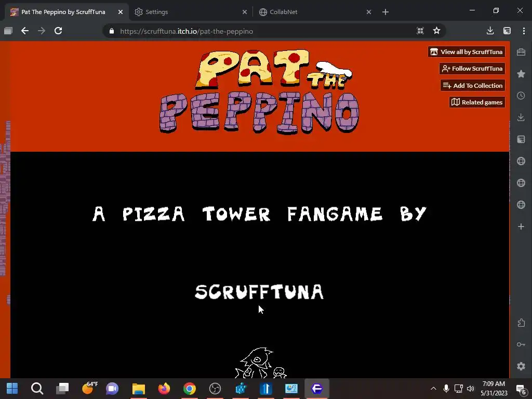Launch Google Chrome from the taskbar
This screenshot has height=399, width=532.
tap(189, 389)
